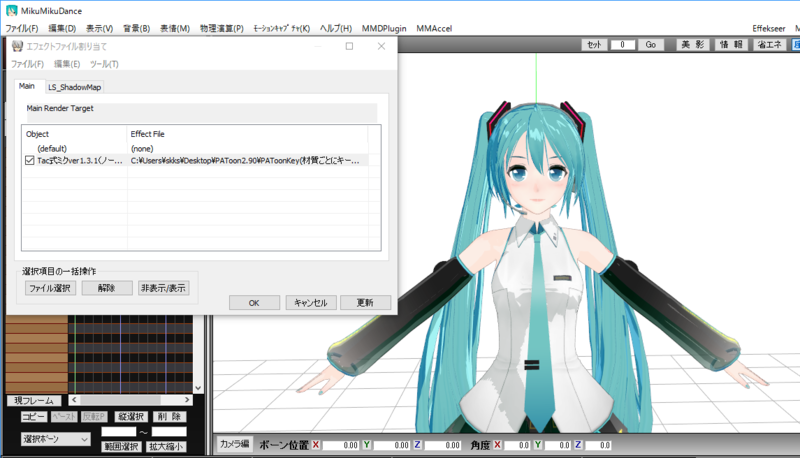Switch to the LS_ShadowMap tab
Screen dimensions: 800x458
pos(74,87)
